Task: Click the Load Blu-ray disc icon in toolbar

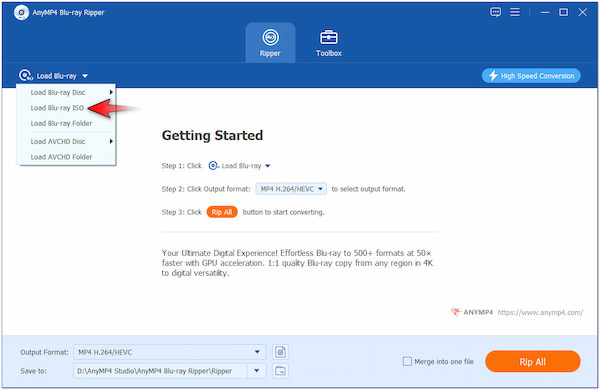Action: point(26,75)
